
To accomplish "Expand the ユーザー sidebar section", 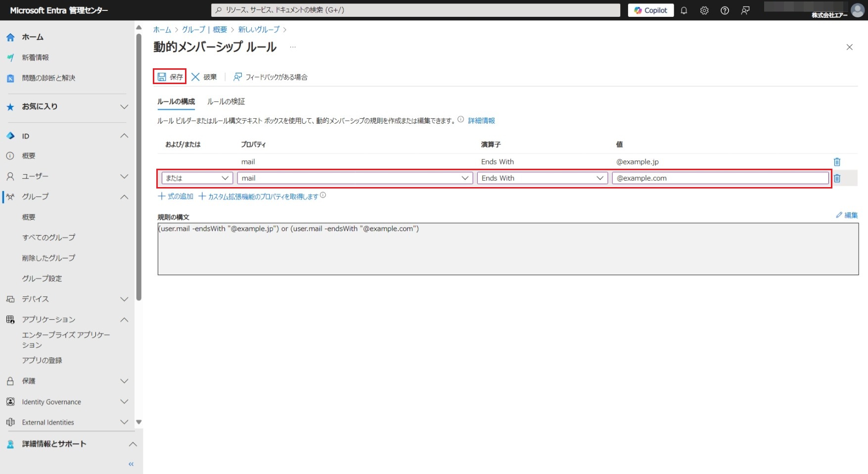I will 124,176.
